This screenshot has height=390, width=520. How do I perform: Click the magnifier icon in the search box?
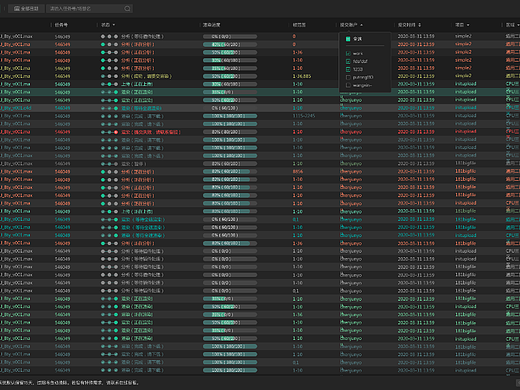coord(127,9)
